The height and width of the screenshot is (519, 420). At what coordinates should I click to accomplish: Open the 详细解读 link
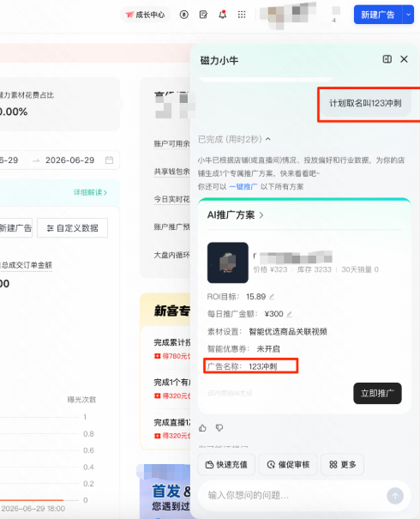90,192
